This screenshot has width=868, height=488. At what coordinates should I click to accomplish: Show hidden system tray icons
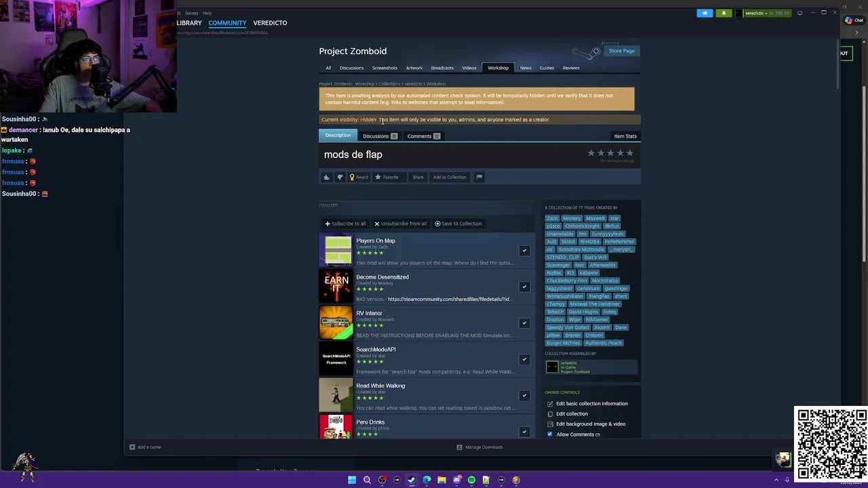coord(776,480)
